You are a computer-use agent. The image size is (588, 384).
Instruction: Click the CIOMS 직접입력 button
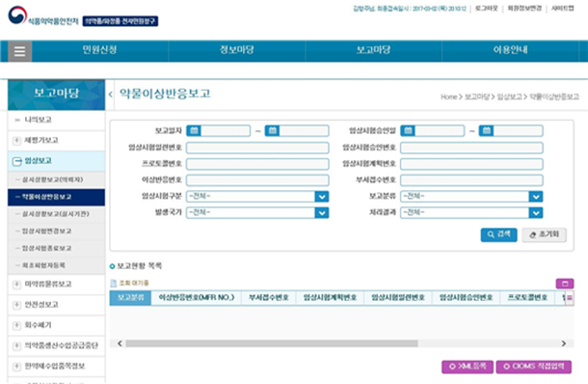click(534, 367)
